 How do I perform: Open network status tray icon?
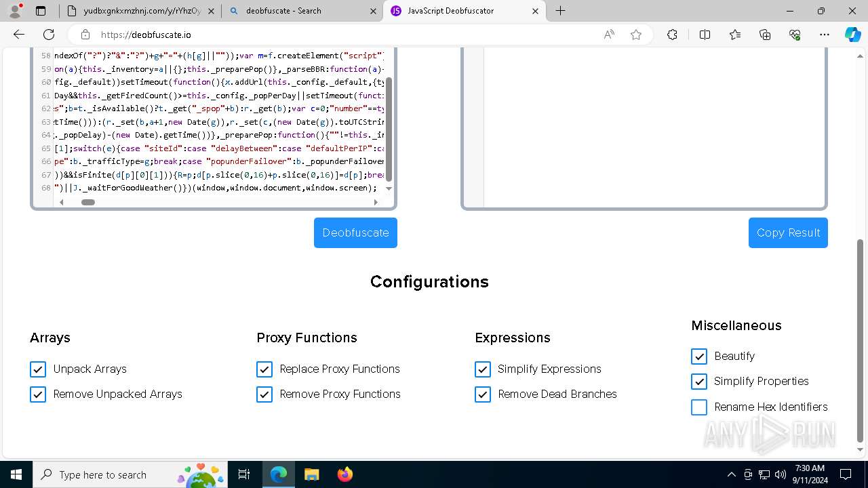764,474
